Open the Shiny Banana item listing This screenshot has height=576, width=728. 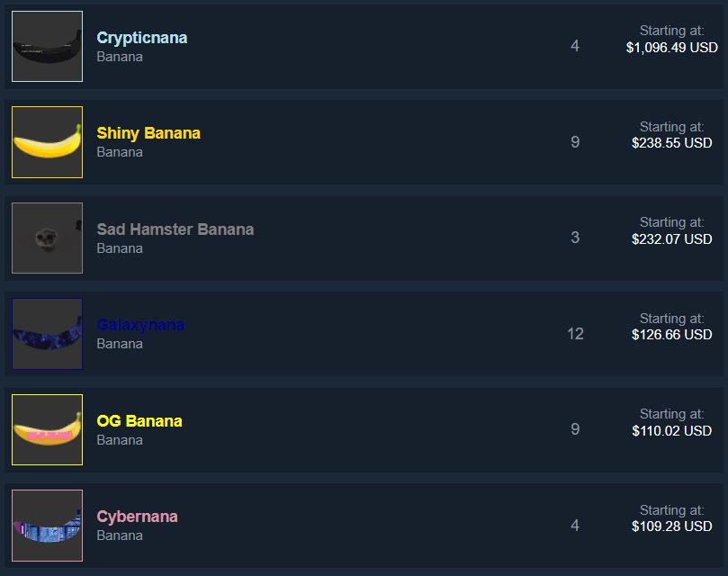pyautogui.click(x=148, y=132)
